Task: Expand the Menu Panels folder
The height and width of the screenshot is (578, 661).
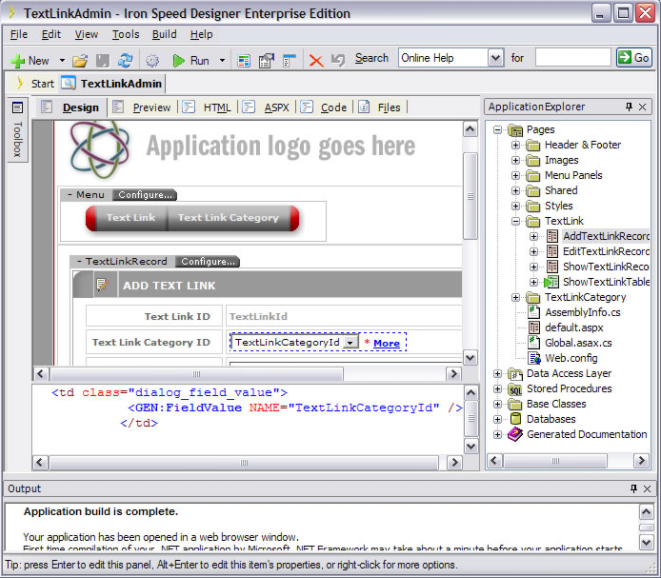Action: (515, 175)
